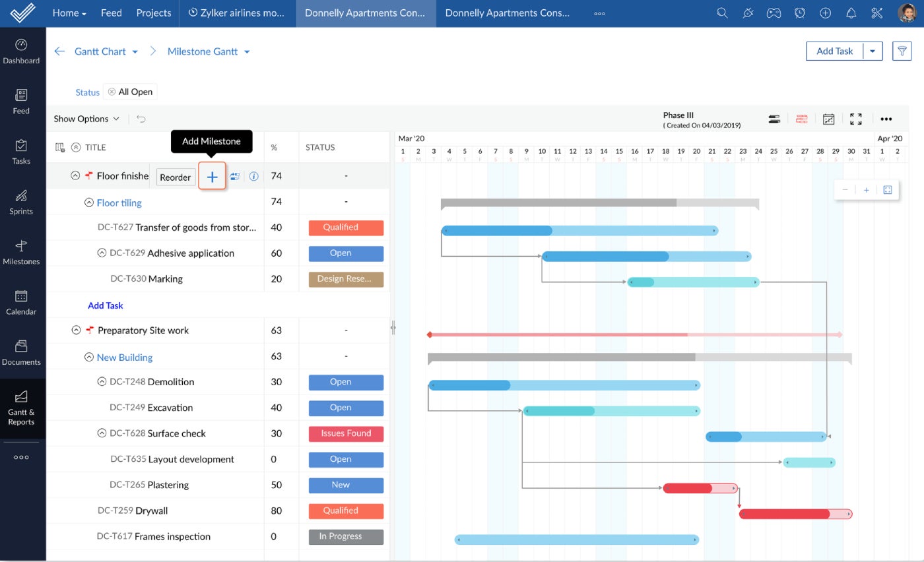Toggle the red critical path icon

[x=801, y=119]
